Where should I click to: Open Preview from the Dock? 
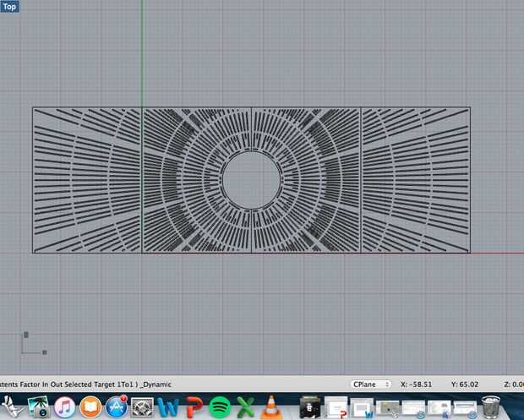click(39, 407)
